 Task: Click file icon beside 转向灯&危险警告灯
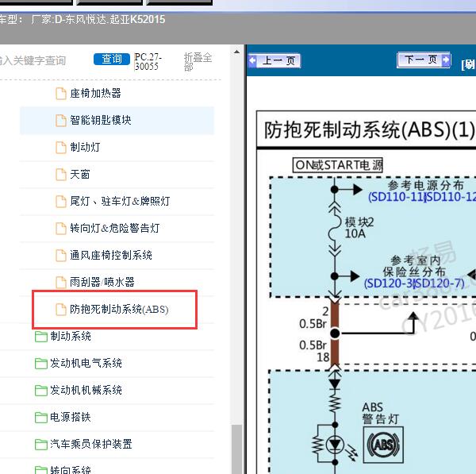pos(61,228)
